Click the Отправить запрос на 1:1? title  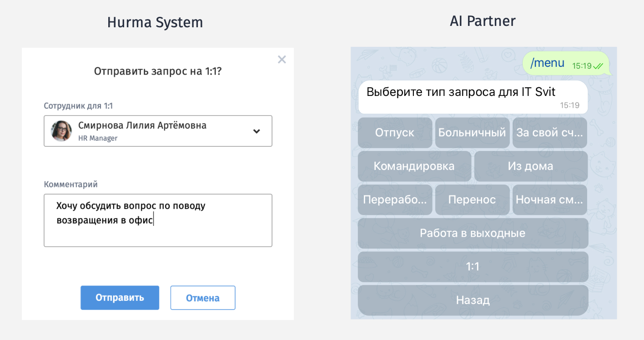pos(158,71)
